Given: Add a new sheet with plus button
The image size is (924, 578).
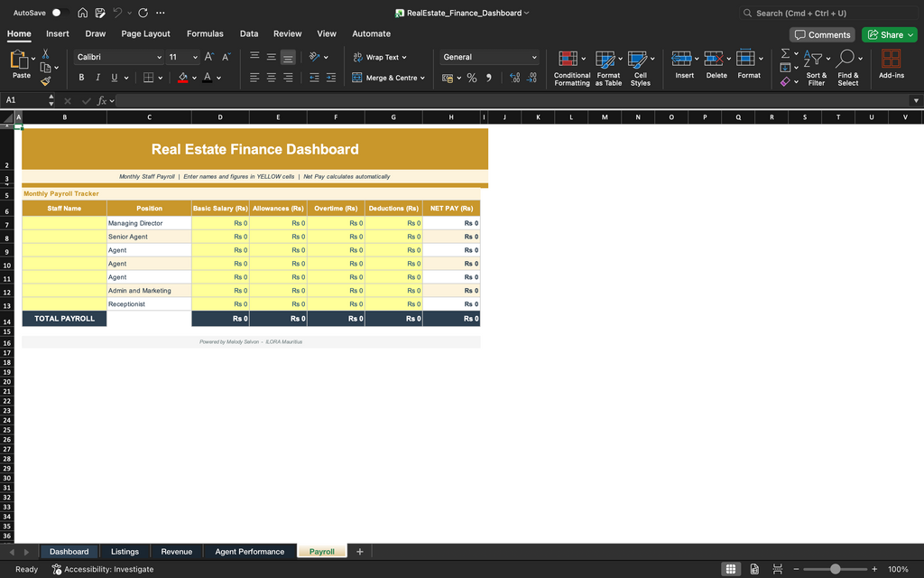Looking at the screenshot, I should 359,552.
